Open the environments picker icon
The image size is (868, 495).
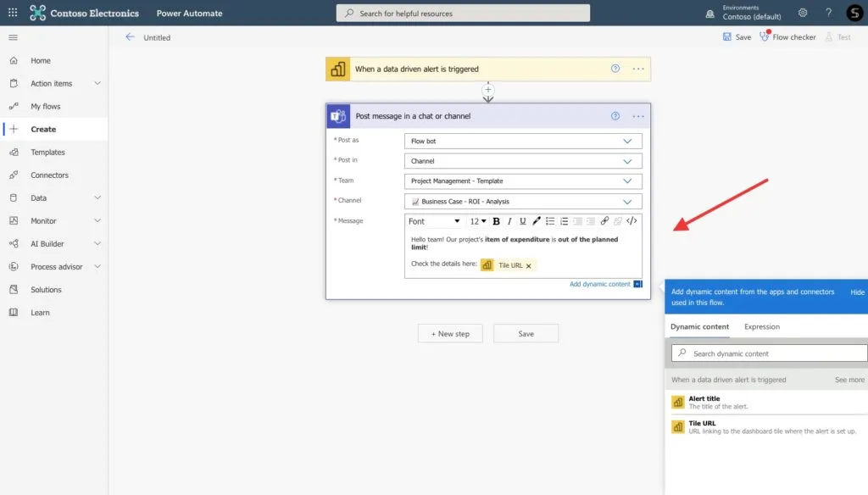pyautogui.click(x=709, y=14)
